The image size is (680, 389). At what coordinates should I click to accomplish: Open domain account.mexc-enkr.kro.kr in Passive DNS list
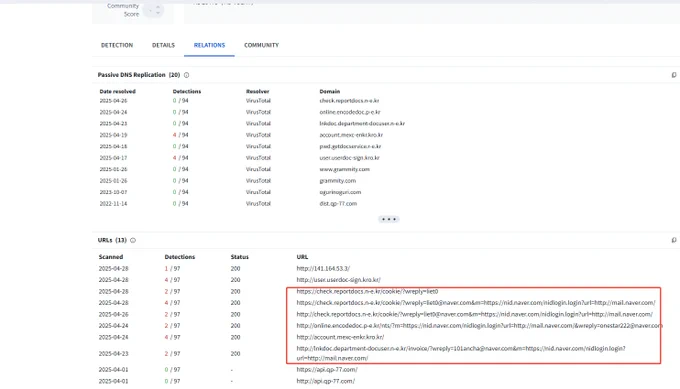351,135
